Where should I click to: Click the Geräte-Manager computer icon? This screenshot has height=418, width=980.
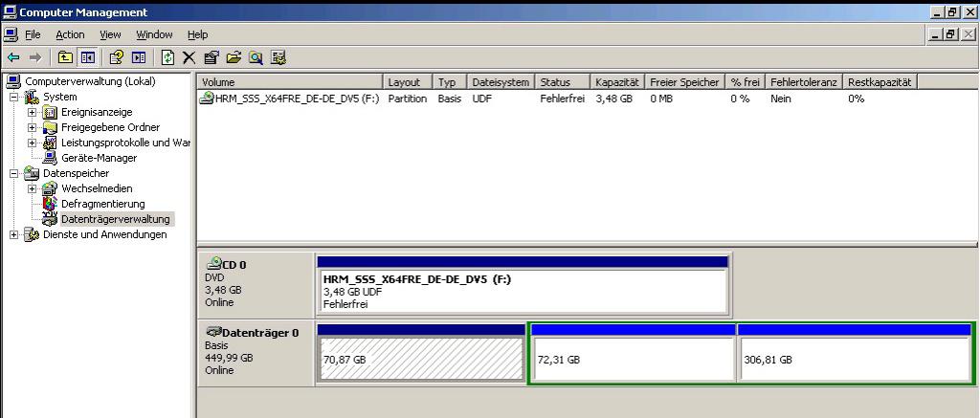pyautogui.click(x=50, y=158)
